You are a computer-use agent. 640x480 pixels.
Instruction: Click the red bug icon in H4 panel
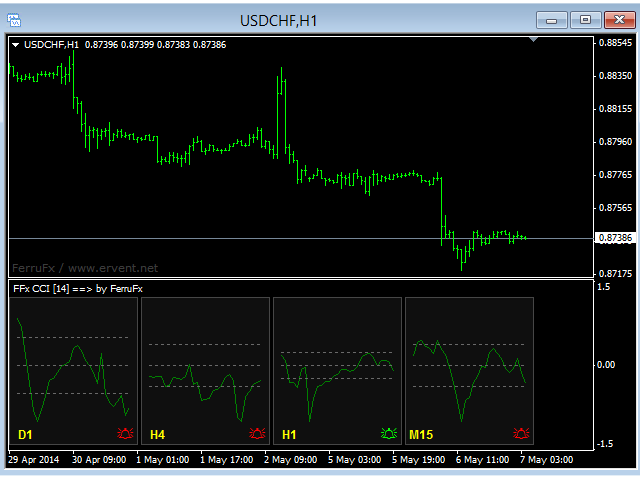[x=257, y=434]
